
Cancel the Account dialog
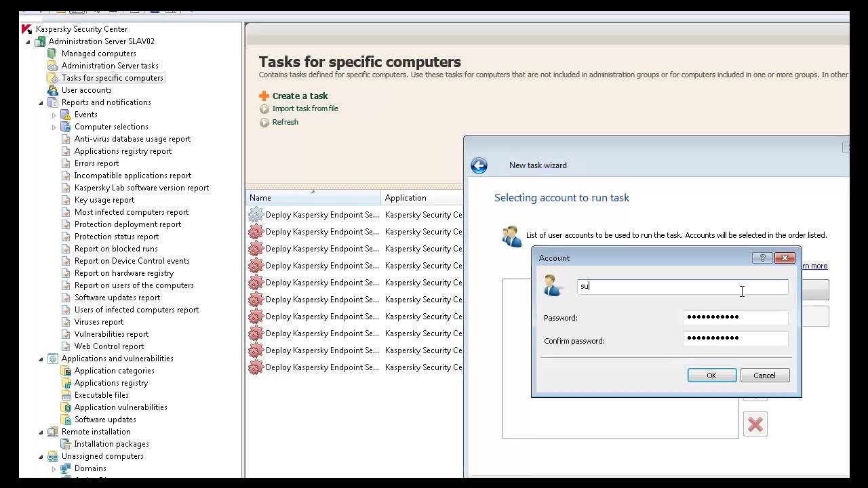coord(764,375)
